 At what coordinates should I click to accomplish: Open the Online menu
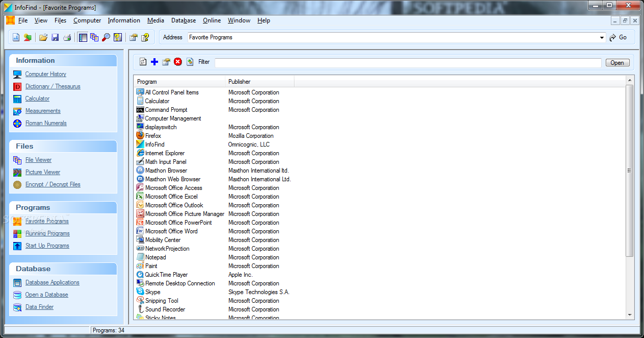click(212, 20)
